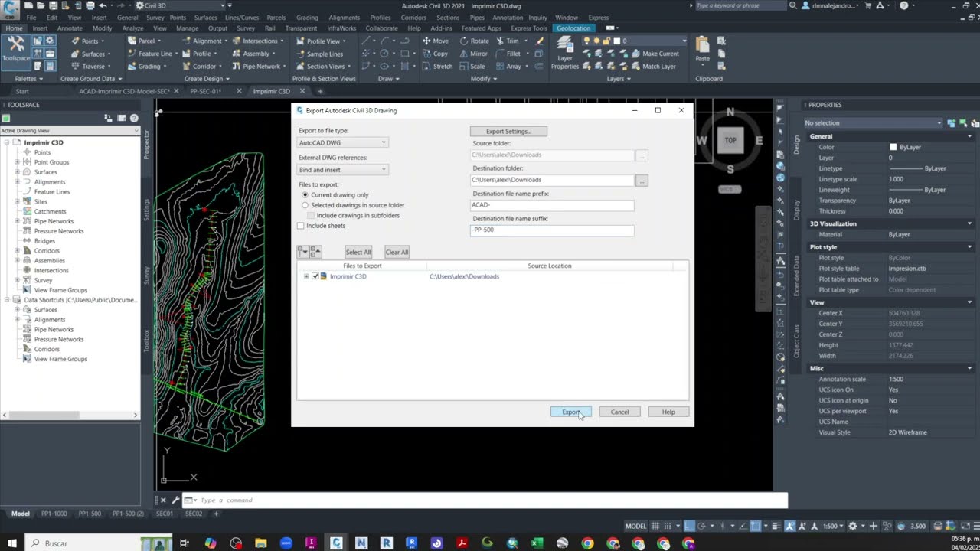The width and height of the screenshot is (980, 551).
Task: Click the Select All button
Action: pyautogui.click(x=358, y=252)
